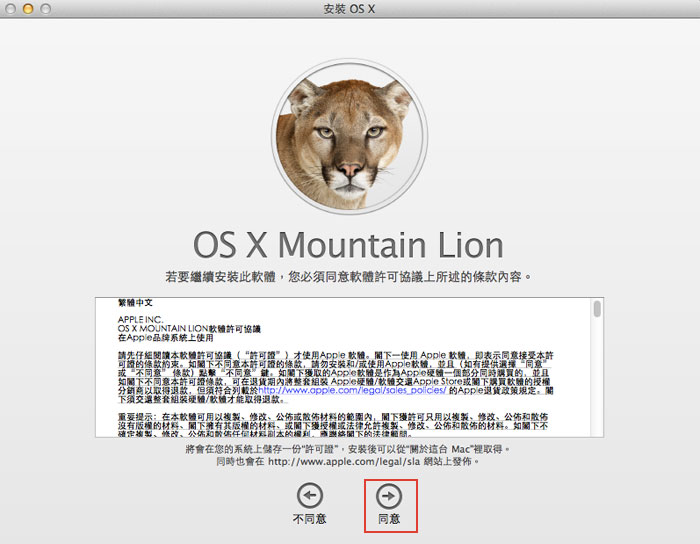Click the "APPLE INC." line in the license
Image resolution: width=700 pixels, height=544 pixels.
[x=141, y=320]
